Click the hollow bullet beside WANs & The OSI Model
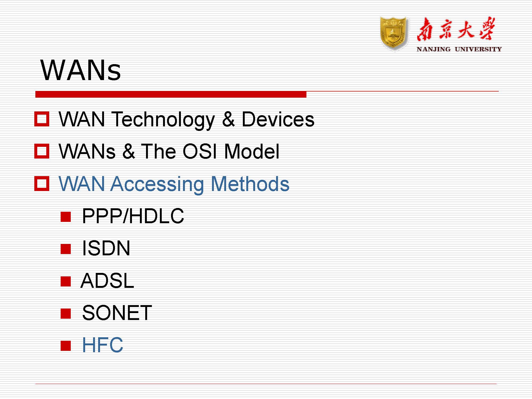Viewport: 532px width, 399px height. point(42,151)
